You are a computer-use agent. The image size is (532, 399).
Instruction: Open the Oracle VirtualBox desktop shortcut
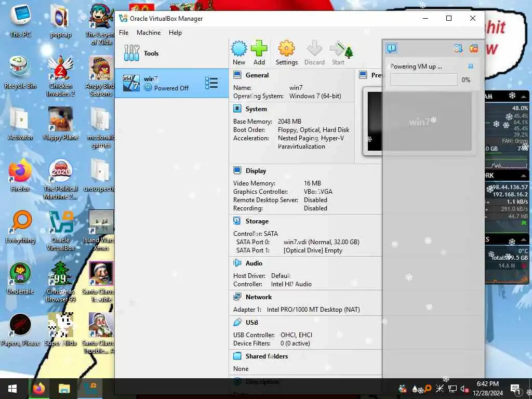[x=60, y=231]
